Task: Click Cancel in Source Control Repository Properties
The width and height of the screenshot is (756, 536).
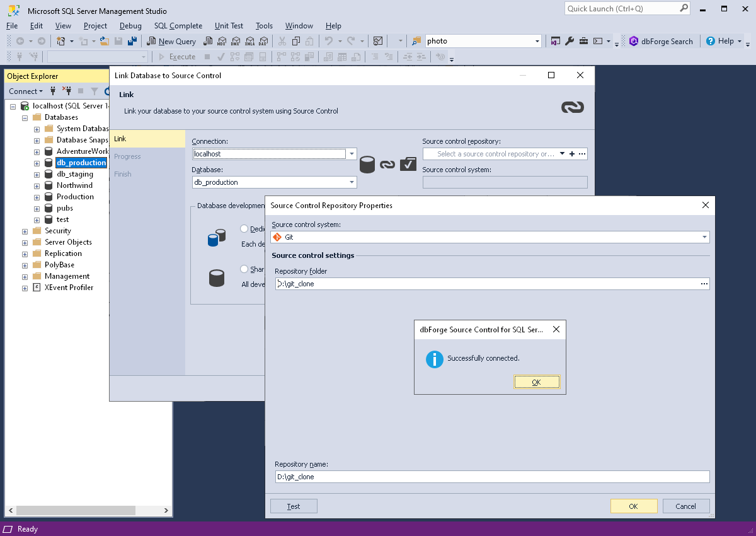Action: click(x=685, y=506)
